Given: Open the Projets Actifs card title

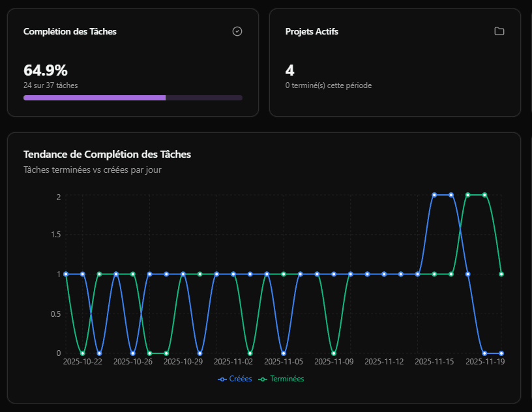Looking at the screenshot, I should (x=312, y=31).
